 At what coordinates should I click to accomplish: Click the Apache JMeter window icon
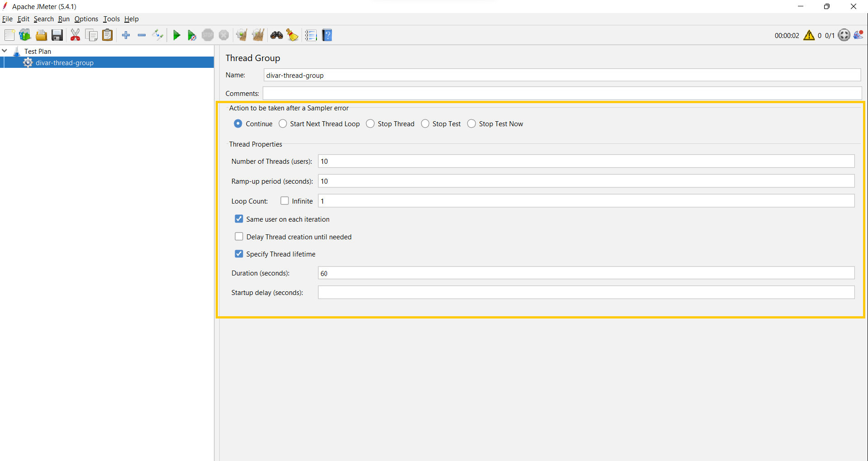pos(5,6)
